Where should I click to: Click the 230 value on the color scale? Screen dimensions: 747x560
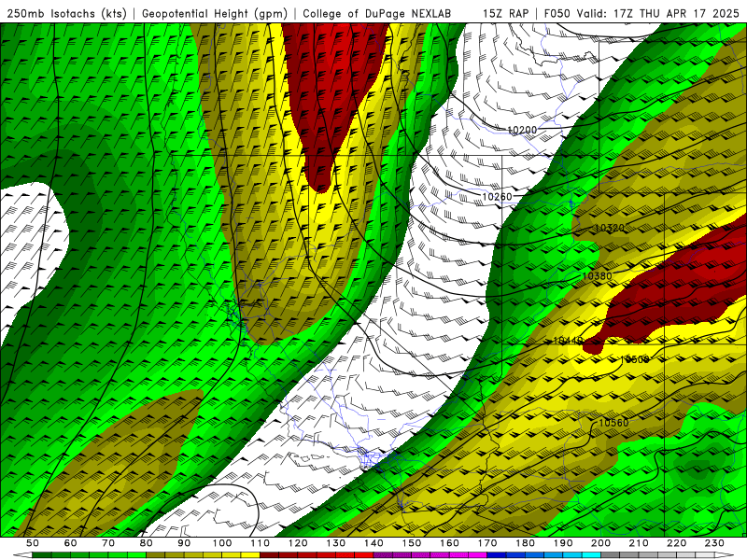click(x=714, y=543)
